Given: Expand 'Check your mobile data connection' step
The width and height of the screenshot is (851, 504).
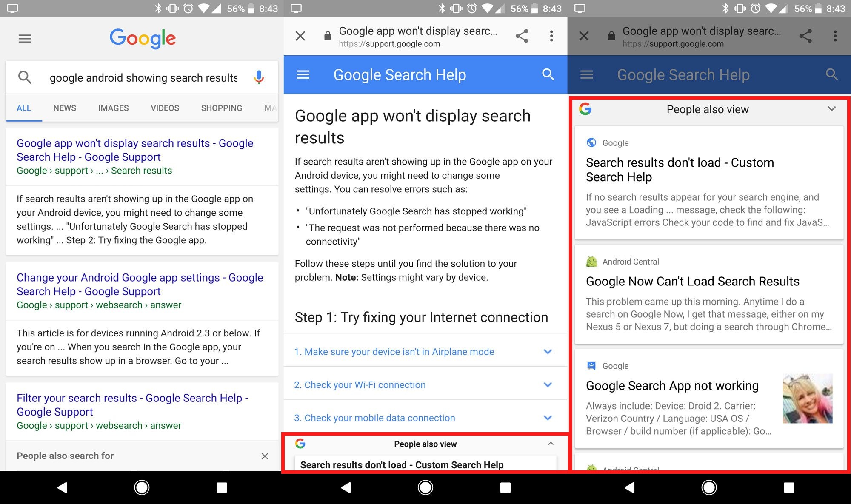Looking at the screenshot, I should (x=425, y=418).
